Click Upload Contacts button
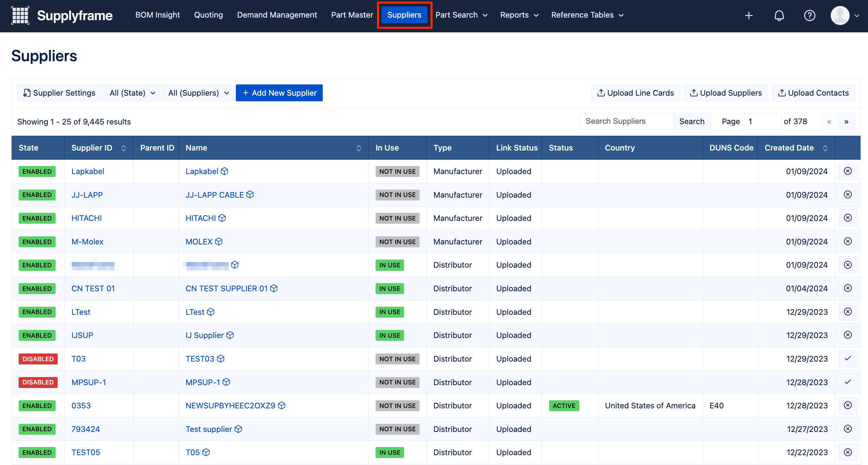This screenshot has height=465, width=868. [x=813, y=93]
